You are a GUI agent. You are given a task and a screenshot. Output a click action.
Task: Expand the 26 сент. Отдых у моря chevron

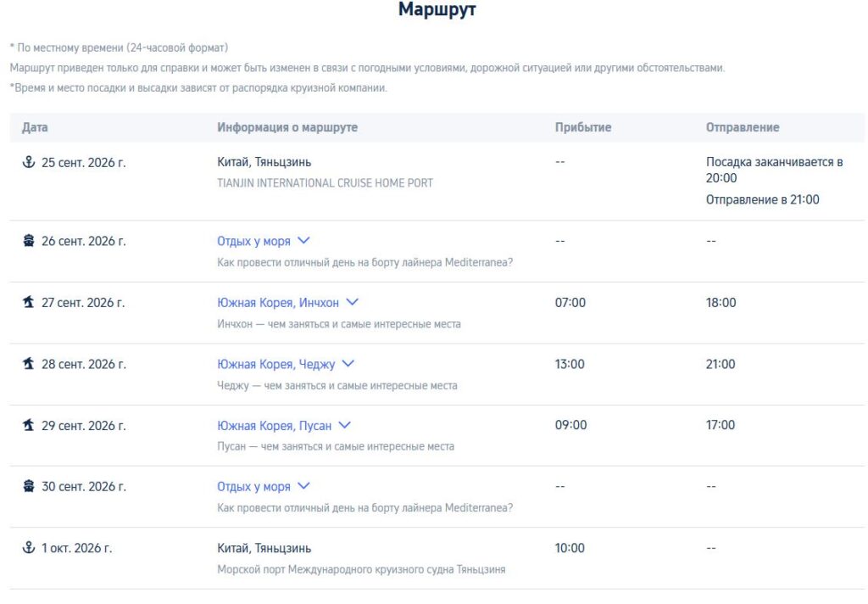pyautogui.click(x=304, y=240)
